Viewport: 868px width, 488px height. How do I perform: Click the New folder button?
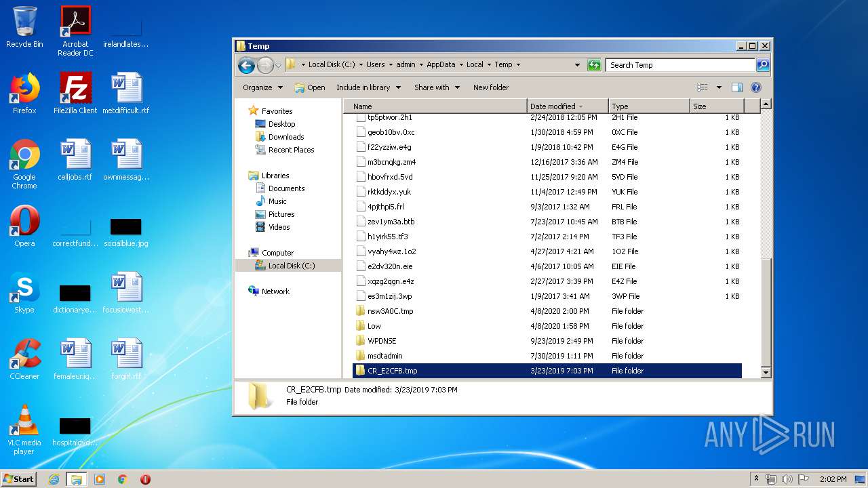pos(491,87)
